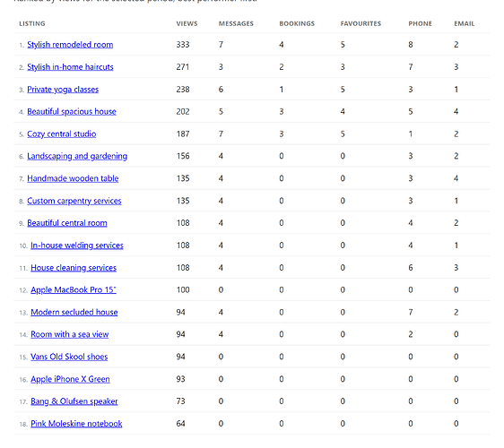Click the Handmade wooden table link

tap(73, 178)
